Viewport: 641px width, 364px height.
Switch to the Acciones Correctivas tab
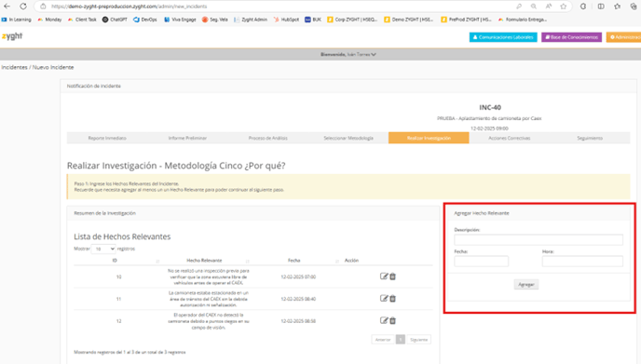point(510,138)
